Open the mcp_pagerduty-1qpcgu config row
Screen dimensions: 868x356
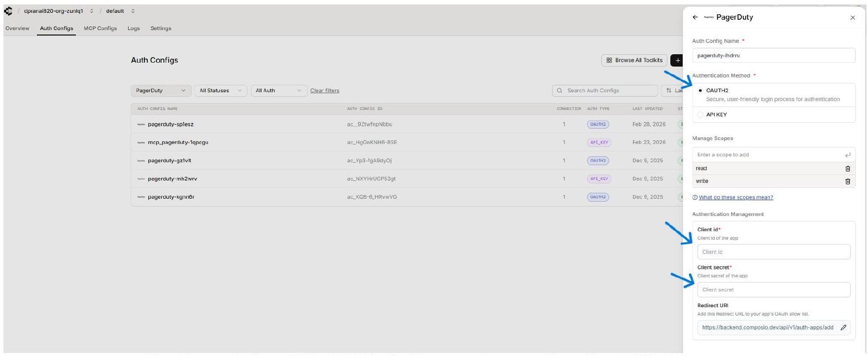click(407, 142)
